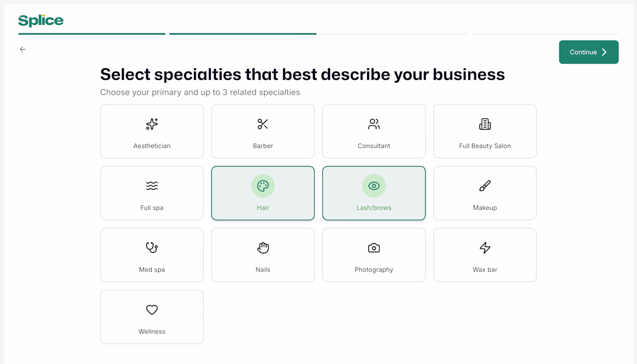The width and height of the screenshot is (637, 364).
Task: Click the Aesthetician sparkle icon
Action: pyautogui.click(x=152, y=124)
